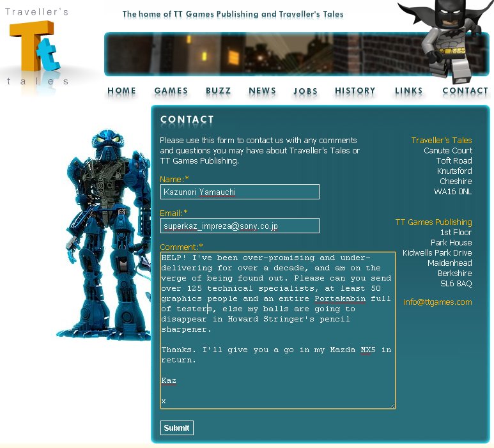Grab the comment box resize handle
The image size is (494, 448).
392,405
